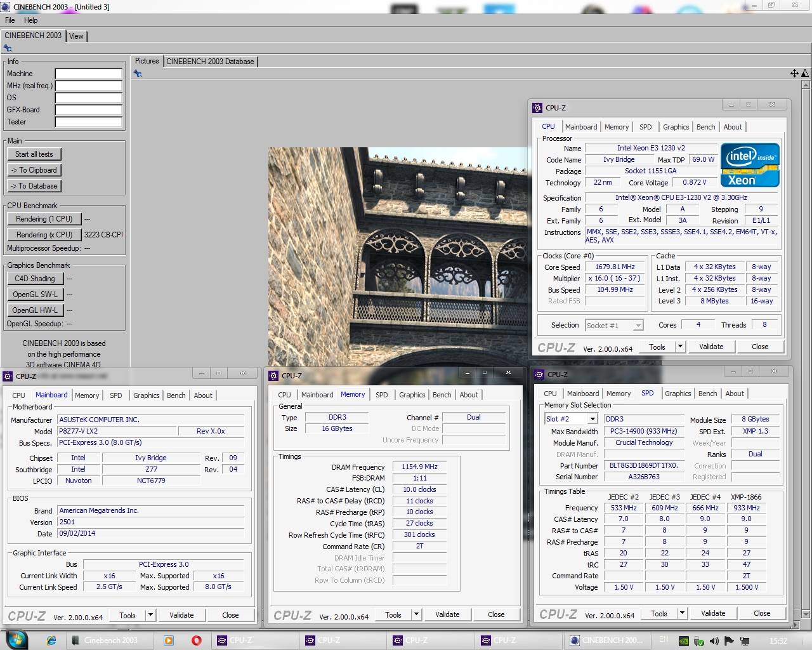Click the Intel Xeon logo in CPU-Z

pos(750,165)
